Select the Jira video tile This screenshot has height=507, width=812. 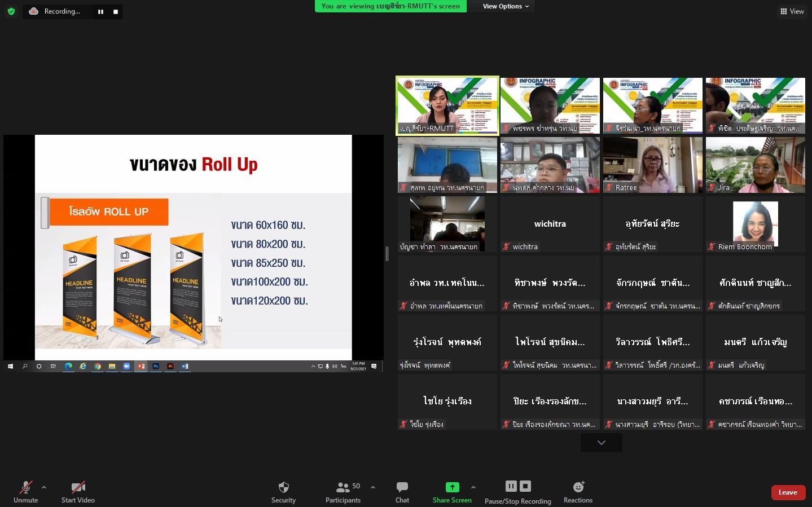pyautogui.click(x=756, y=165)
